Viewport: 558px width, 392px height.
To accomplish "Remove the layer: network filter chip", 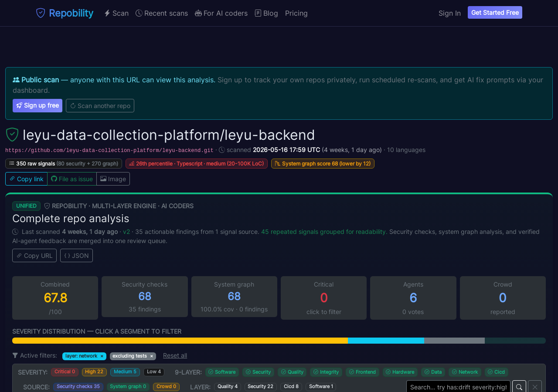I will tap(102, 356).
